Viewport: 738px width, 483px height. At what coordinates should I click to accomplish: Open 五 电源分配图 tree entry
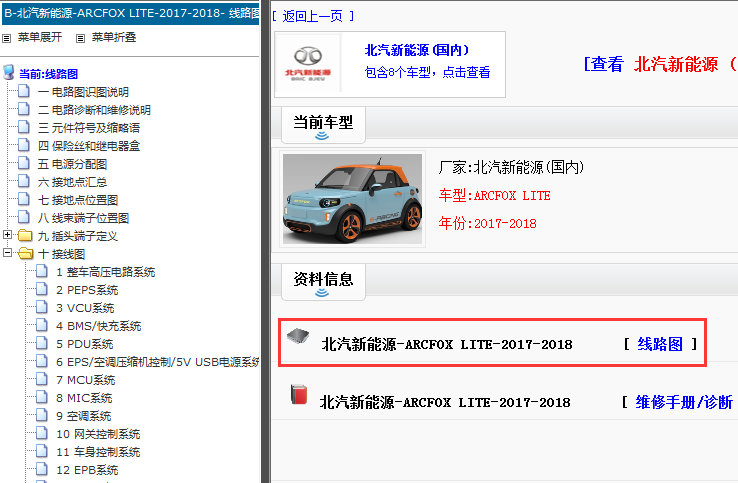(x=72, y=164)
